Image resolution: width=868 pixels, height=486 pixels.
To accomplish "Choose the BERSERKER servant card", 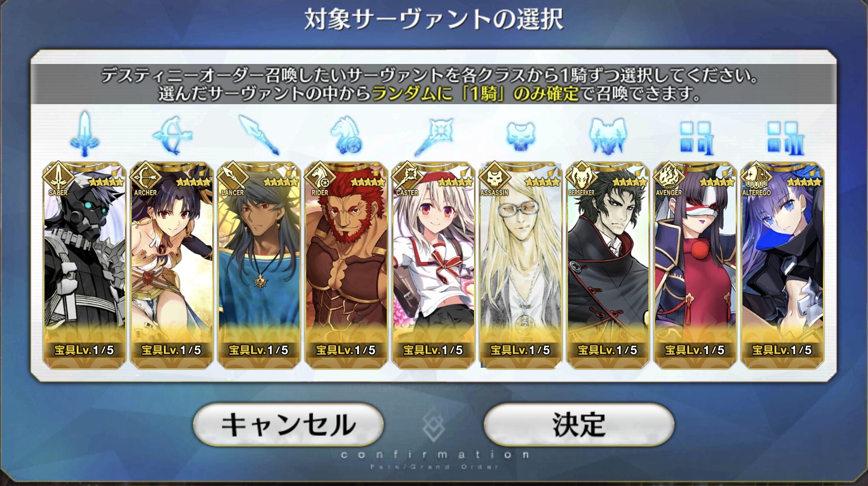I will (608, 265).
